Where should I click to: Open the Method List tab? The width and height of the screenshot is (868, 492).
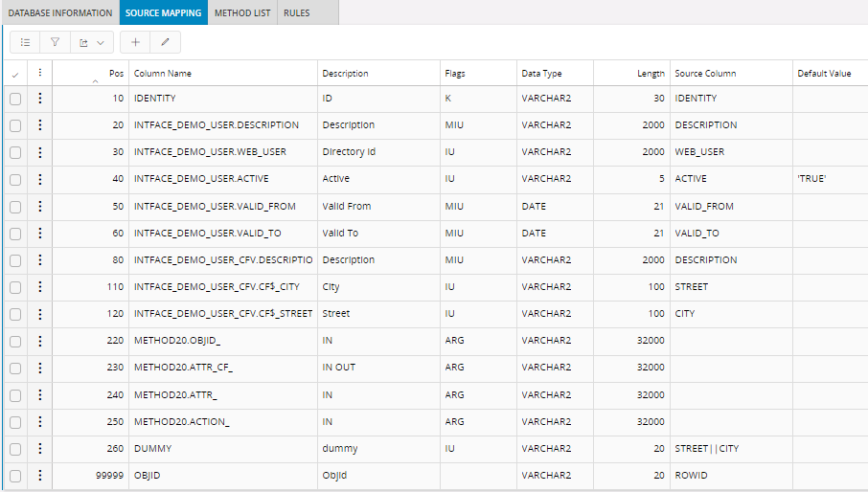[x=241, y=12]
